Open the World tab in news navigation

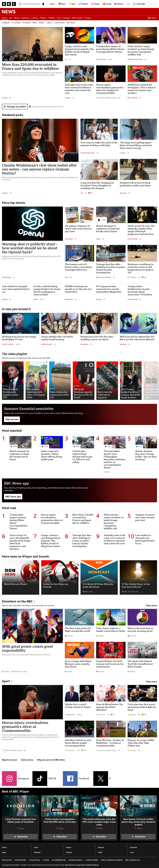pyautogui.click(x=17, y=18)
